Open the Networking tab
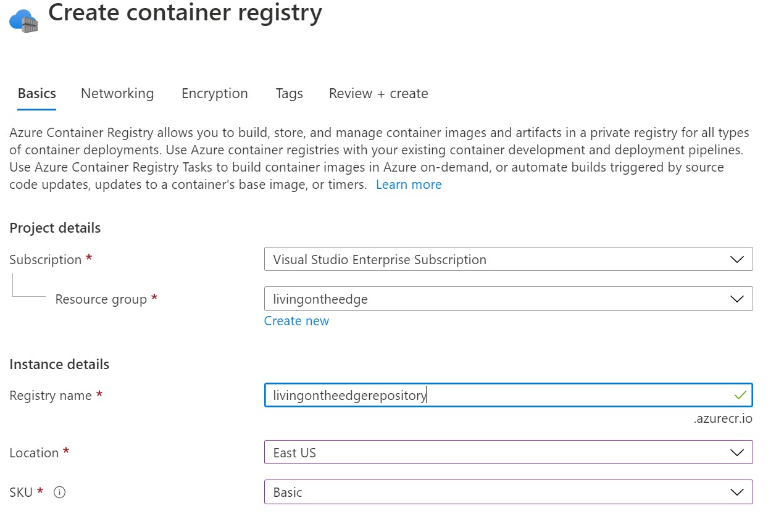The height and width of the screenshot is (532, 776). [117, 94]
